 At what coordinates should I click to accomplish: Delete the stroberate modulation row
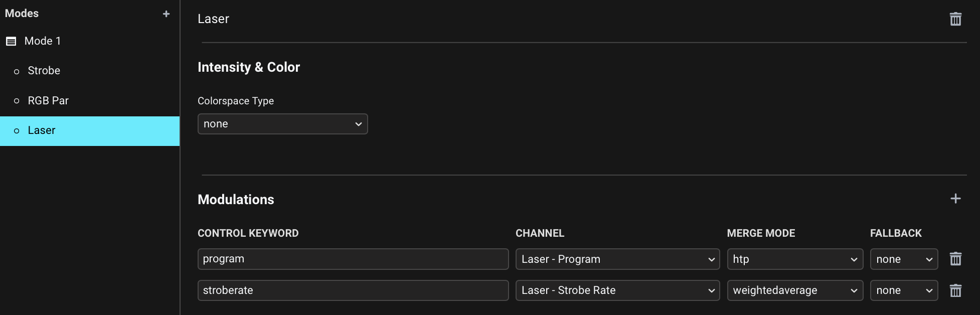(955, 290)
